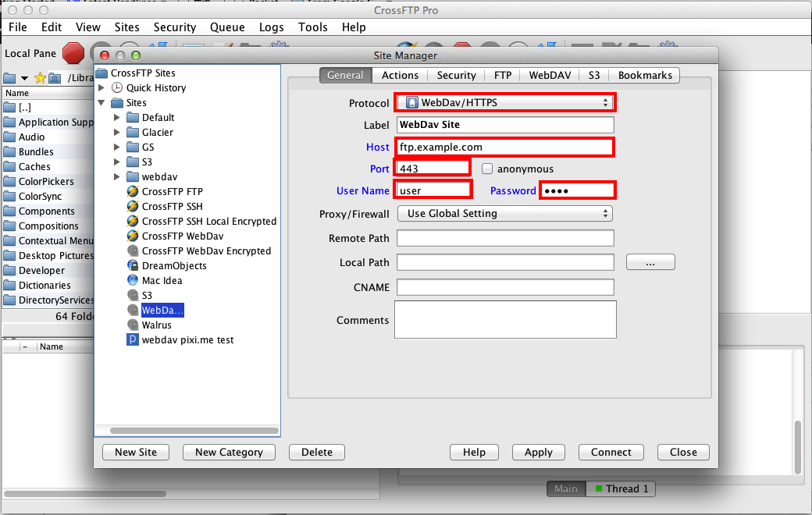Viewport: 812px width, 515px height.
Task: Click the home folder icon beside the star
Action: [55, 78]
